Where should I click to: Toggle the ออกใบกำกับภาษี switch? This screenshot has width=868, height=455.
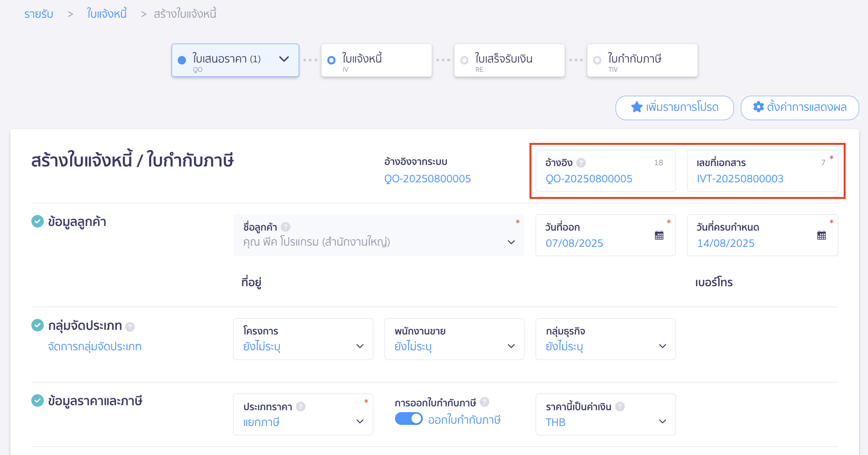(x=408, y=419)
